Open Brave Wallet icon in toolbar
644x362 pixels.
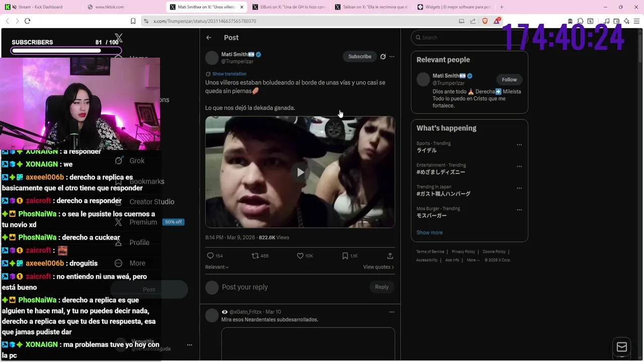pos(616,21)
